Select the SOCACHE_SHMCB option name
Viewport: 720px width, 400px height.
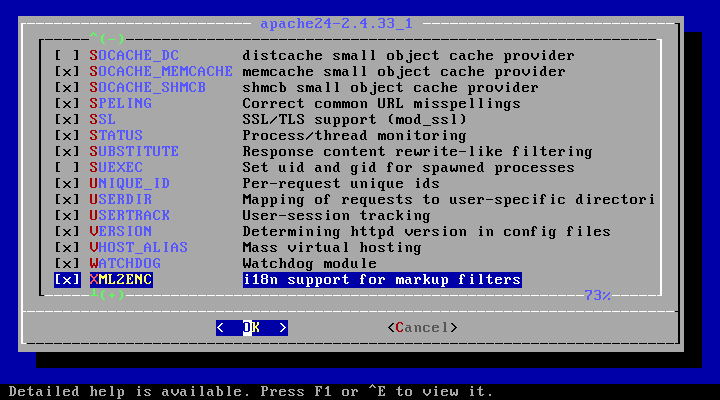click(147, 88)
